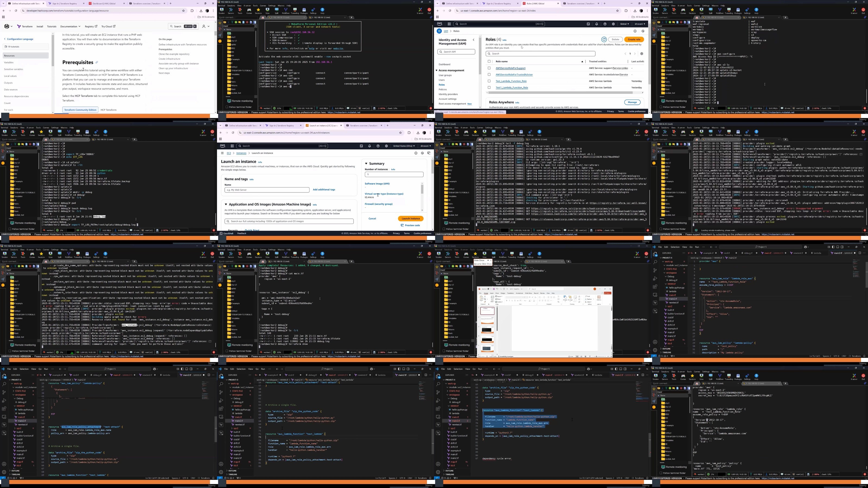Collapse the Summary panel on EC2 launch page

coord(366,164)
